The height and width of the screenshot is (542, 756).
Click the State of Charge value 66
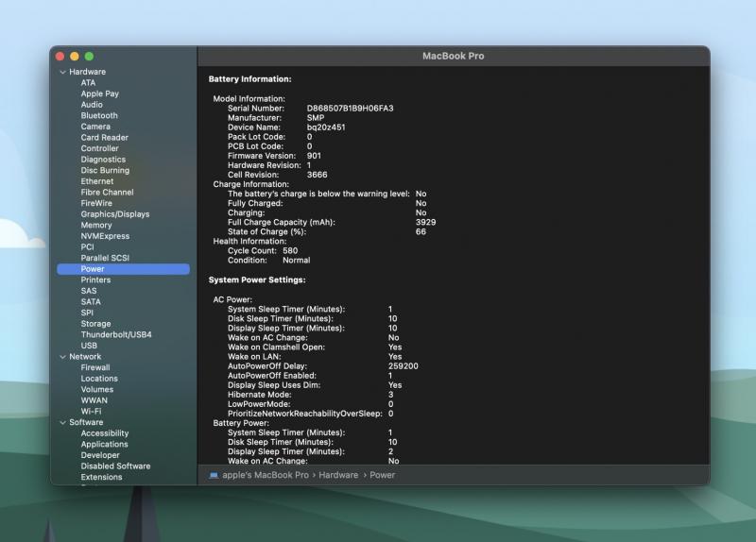[421, 231]
